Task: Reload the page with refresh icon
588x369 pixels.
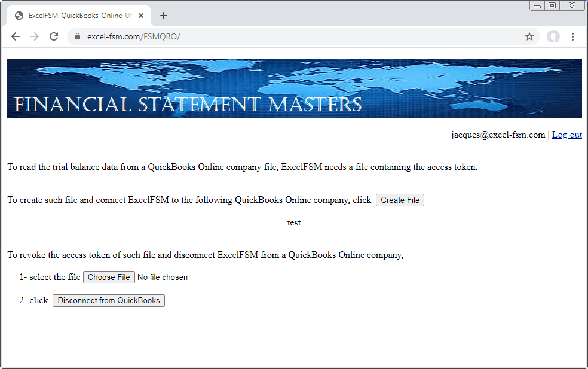Action: click(x=54, y=36)
